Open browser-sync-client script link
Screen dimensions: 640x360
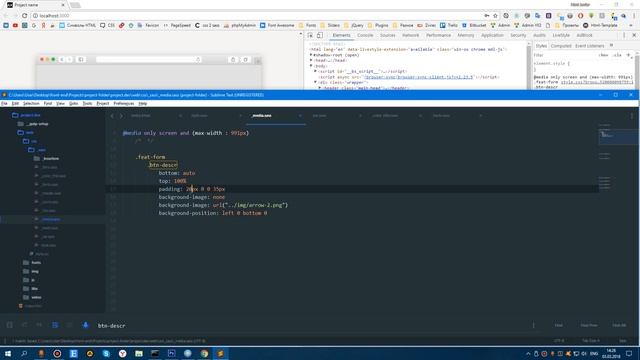(x=418, y=77)
